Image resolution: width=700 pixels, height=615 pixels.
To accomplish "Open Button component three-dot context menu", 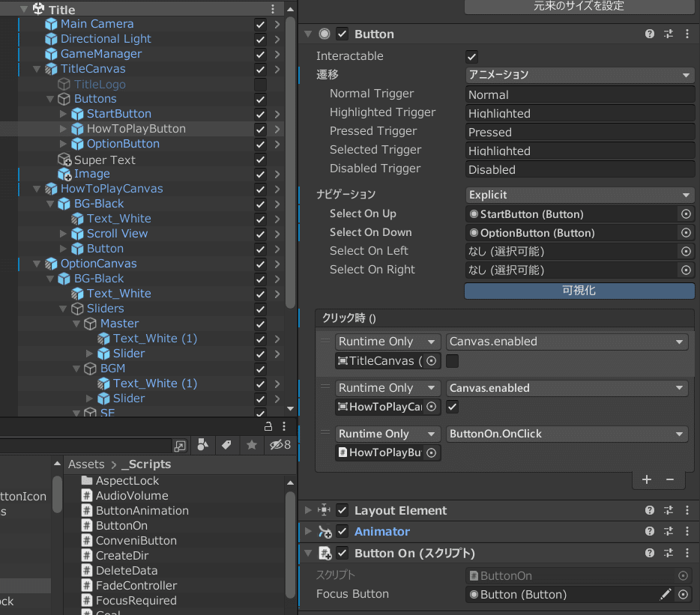I will pyautogui.click(x=687, y=34).
